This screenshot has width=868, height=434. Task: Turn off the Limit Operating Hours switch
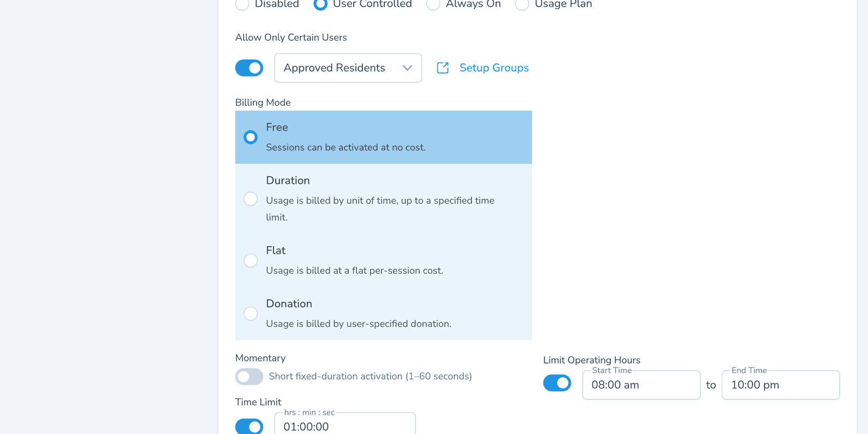tap(557, 383)
